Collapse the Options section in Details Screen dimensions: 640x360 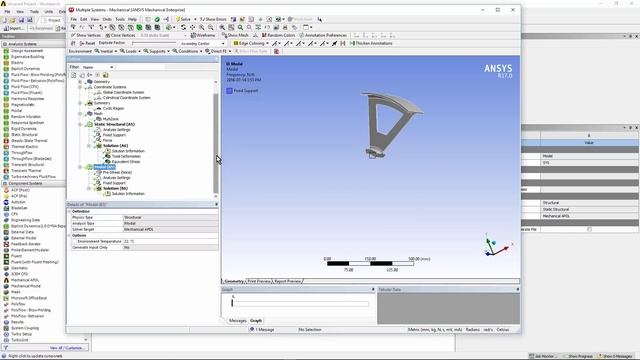[x=69, y=236]
